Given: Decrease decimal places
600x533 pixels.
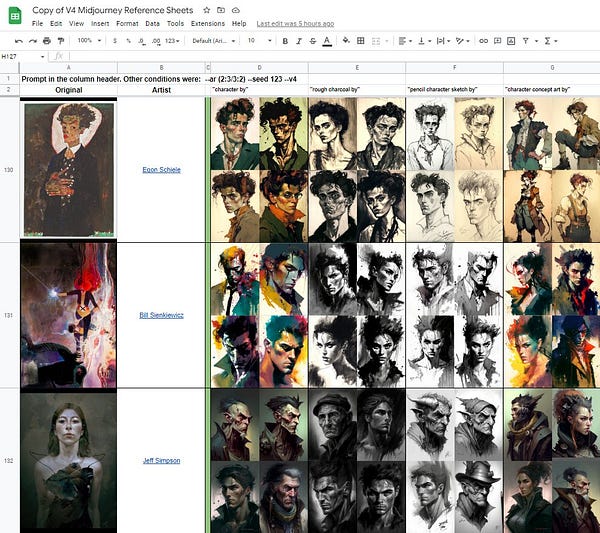Looking at the screenshot, I should tap(142, 41).
